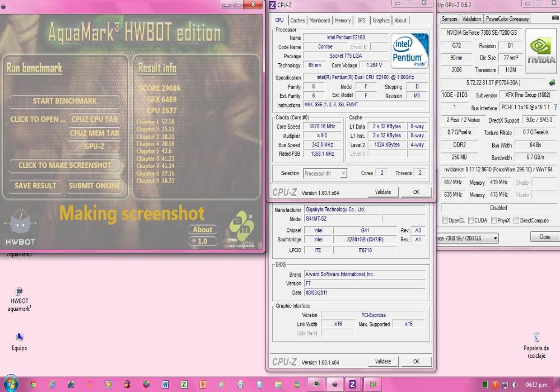Click START BENCHMARK in AquaMark
The width and height of the screenshot is (560, 392).
(64, 101)
